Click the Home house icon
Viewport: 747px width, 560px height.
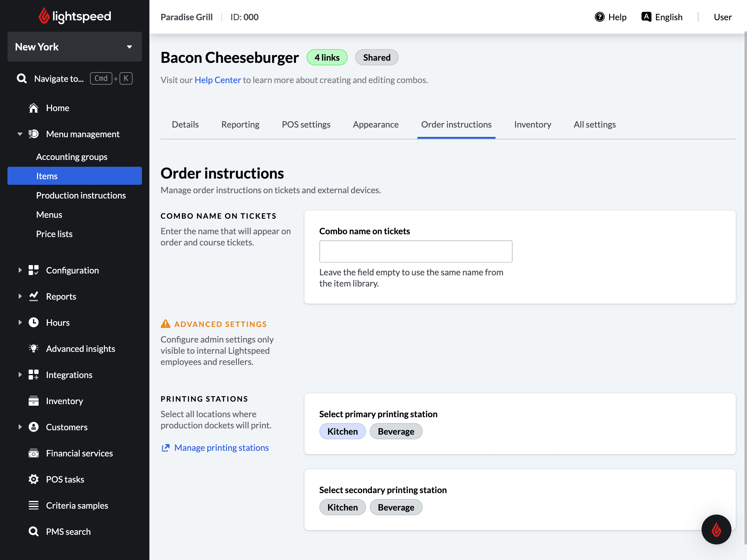pos(33,108)
